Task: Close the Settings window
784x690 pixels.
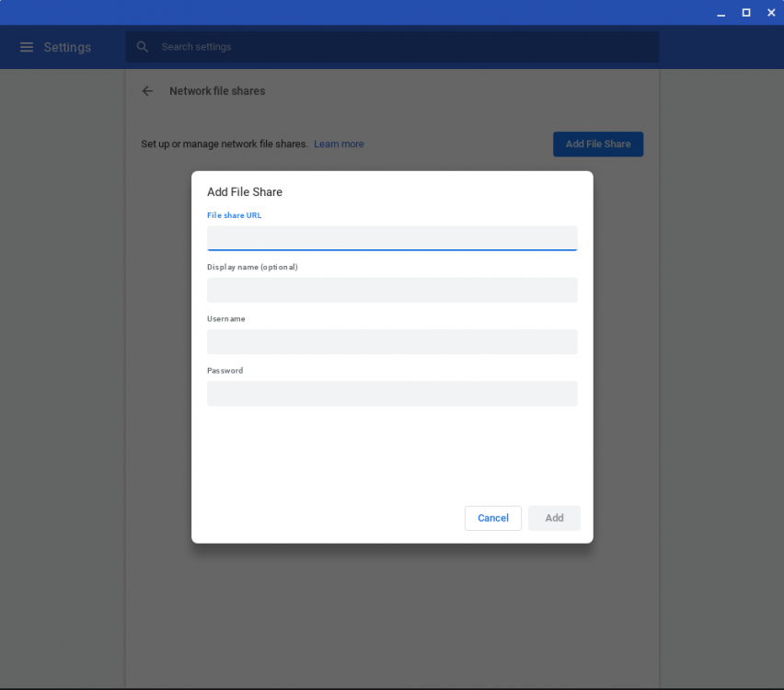Action: [x=771, y=13]
